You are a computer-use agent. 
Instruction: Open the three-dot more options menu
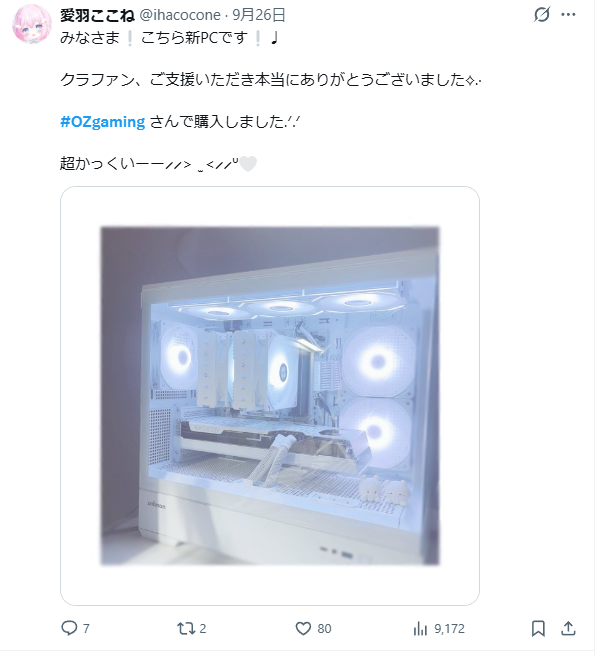tap(568, 15)
